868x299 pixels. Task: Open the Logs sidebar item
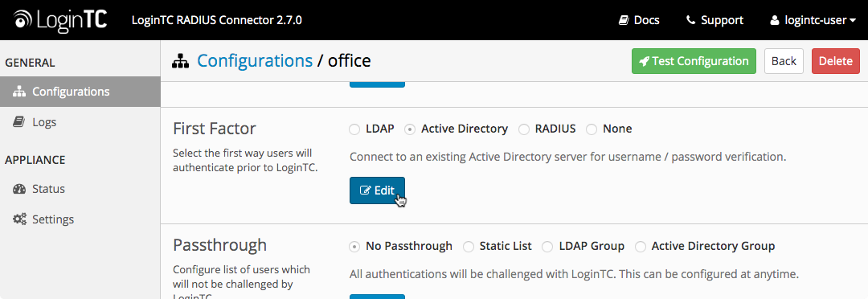tap(80, 122)
